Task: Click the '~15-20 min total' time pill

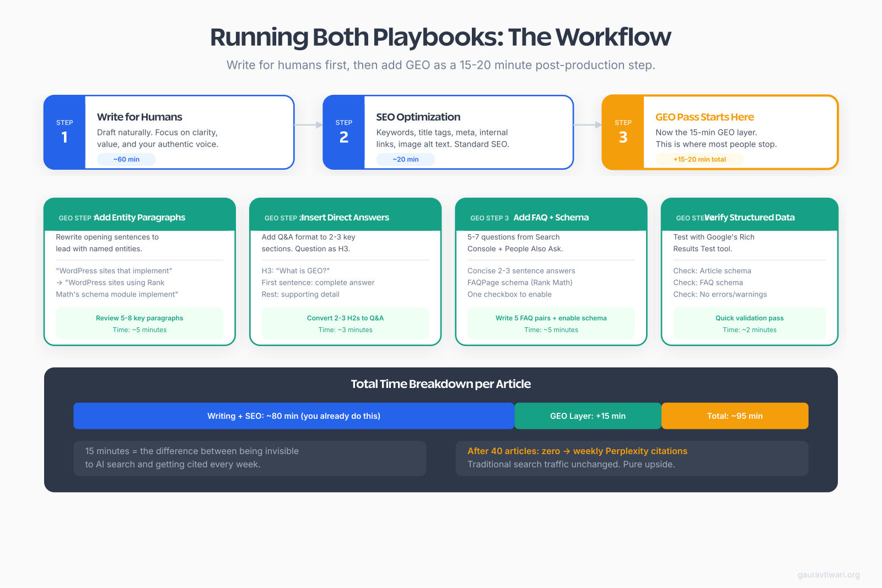Action: point(699,159)
